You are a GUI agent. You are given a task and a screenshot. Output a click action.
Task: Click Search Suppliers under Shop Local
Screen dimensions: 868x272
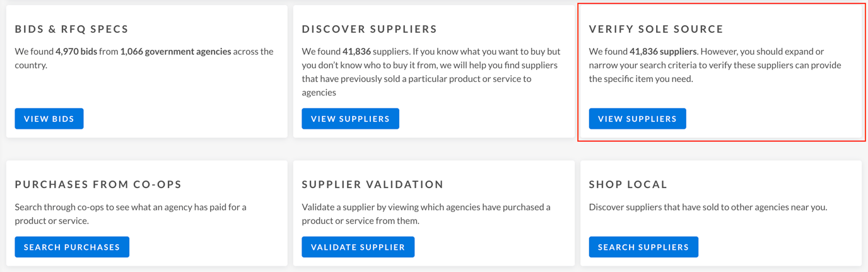[x=643, y=247]
